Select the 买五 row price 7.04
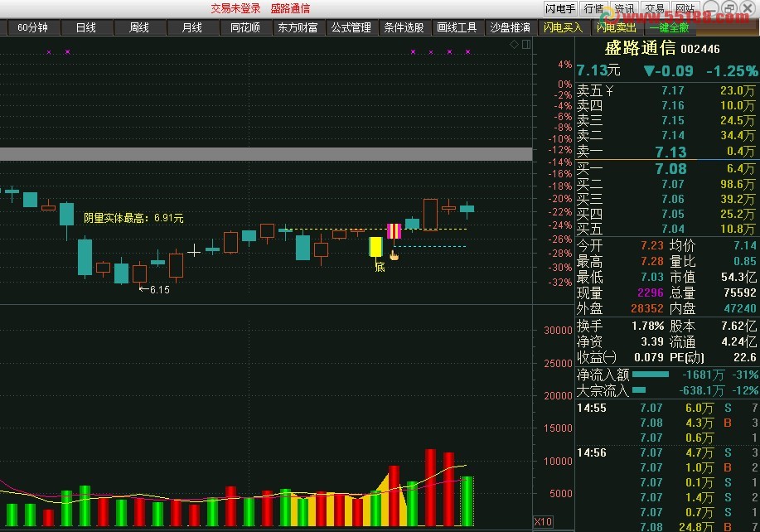Viewport: 760px width, 532px height. [673, 229]
